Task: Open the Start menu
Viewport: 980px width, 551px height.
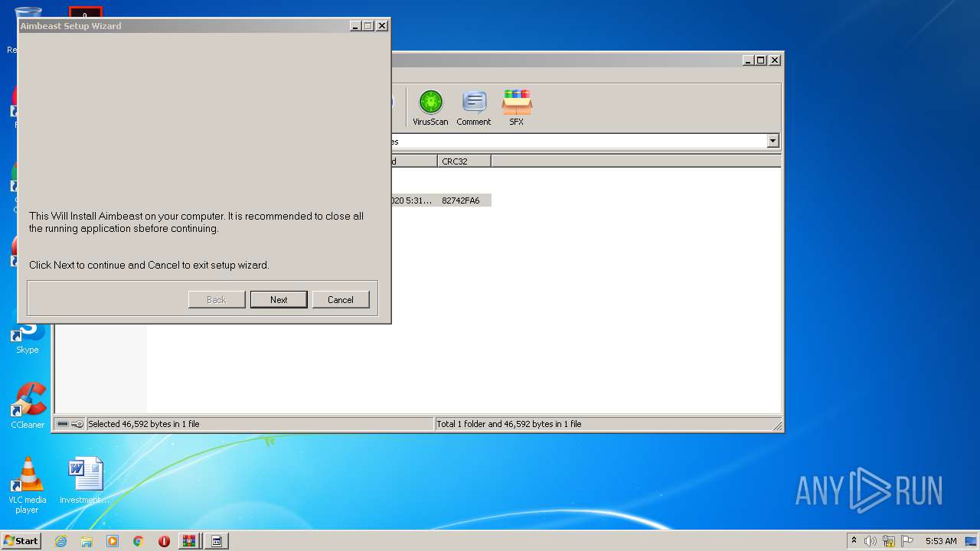Action: point(21,540)
